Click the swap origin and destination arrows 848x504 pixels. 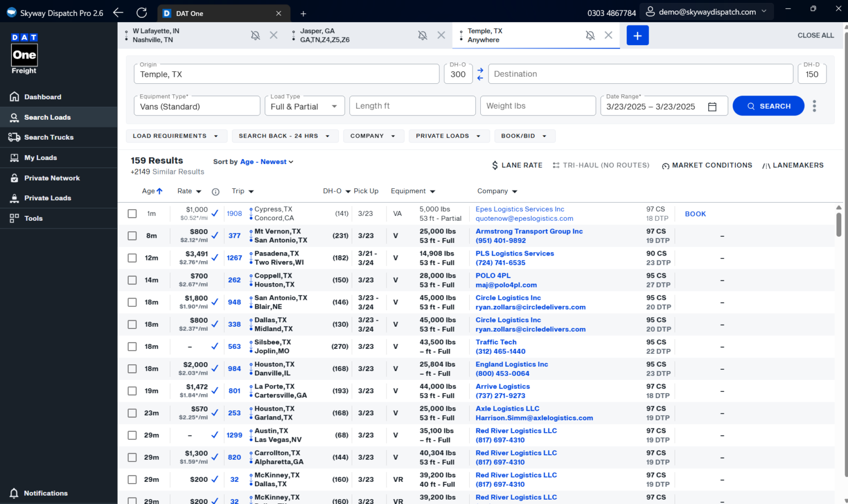coord(480,74)
